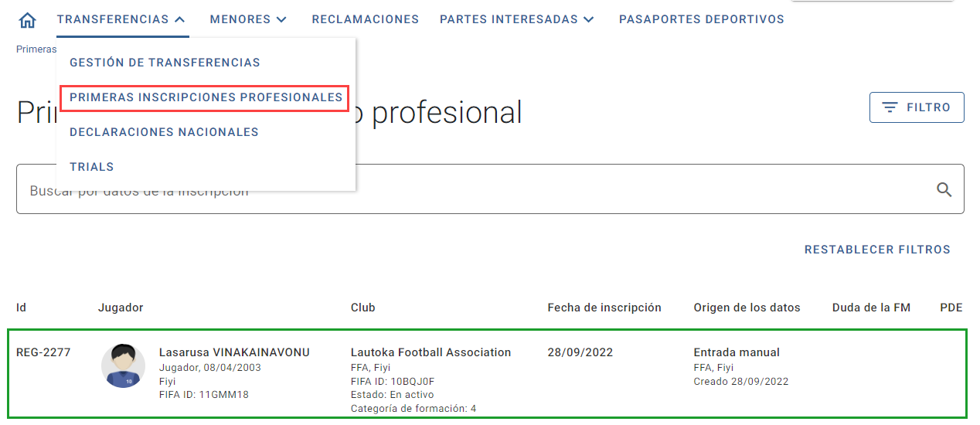Screen dimensions: 980x425
Task: Open RECLAMACIONES section
Action: (x=366, y=19)
